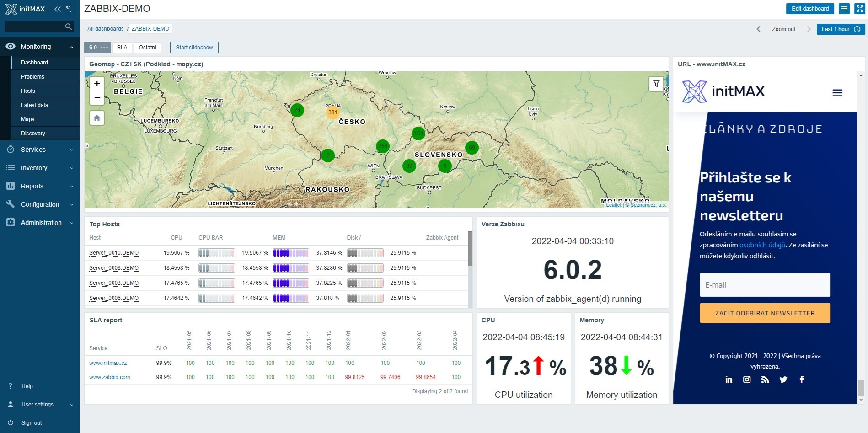Expand the Inventory menu section
This screenshot has width=868, height=433.
tap(40, 168)
